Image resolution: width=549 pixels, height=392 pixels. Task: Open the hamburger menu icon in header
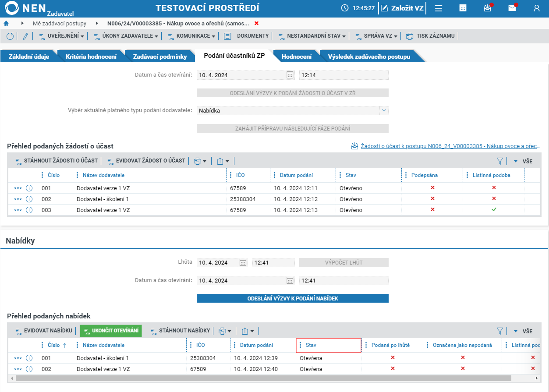click(x=439, y=8)
